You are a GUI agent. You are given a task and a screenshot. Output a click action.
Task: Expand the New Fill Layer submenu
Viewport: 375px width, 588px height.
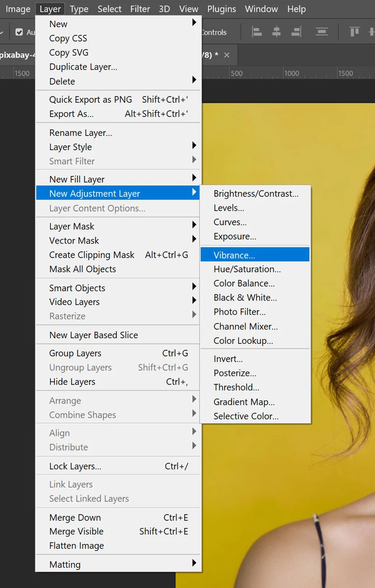click(118, 179)
